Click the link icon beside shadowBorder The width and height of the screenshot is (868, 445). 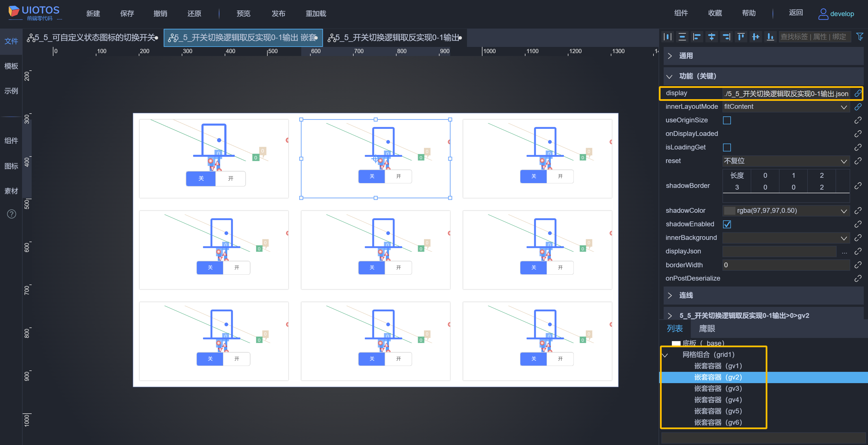(x=858, y=186)
